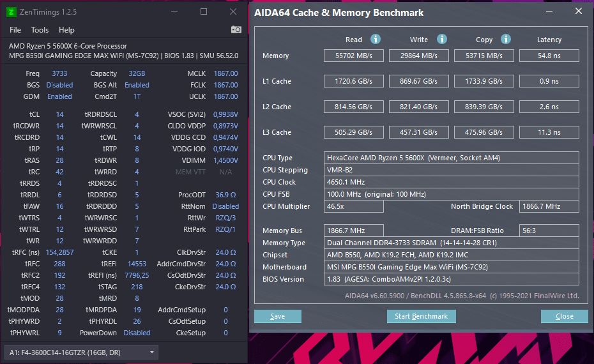Click the CPU FSB 100.0 MHz field
This screenshot has height=364, width=594.
pyautogui.click(x=451, y=194)
